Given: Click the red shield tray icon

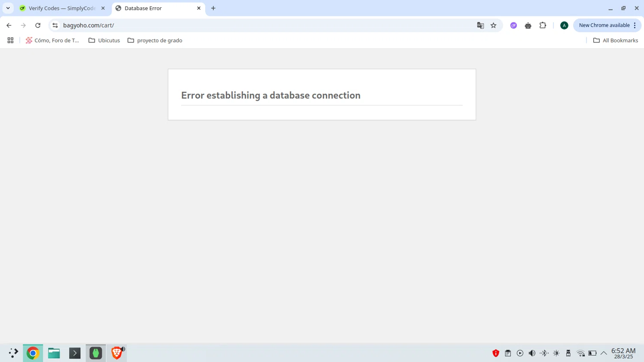Looking at the screenshot, I should tap(496, 353).
